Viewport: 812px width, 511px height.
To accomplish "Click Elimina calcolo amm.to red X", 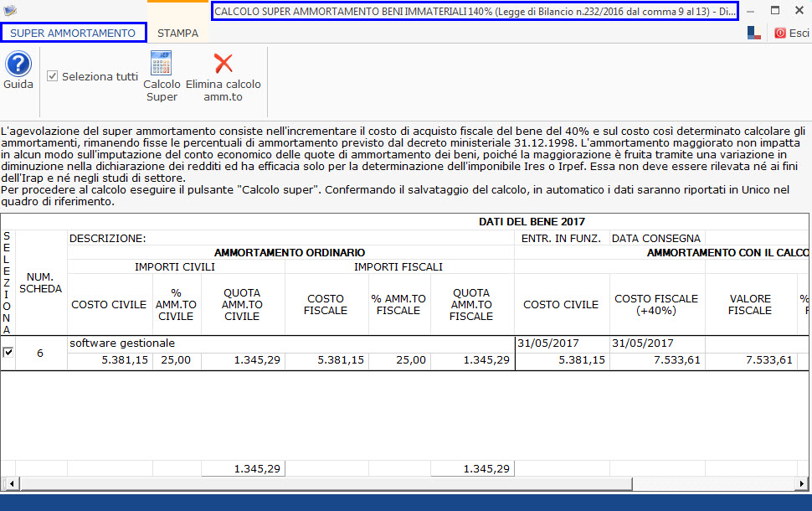I will tap(224, 65).
